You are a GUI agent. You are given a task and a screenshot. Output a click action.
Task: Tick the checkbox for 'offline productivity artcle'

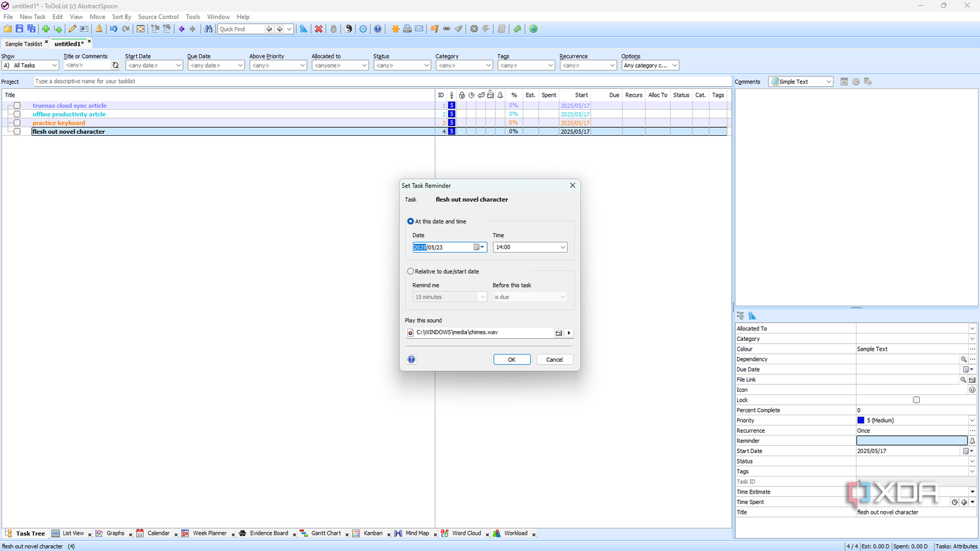[x=17, y=114]
